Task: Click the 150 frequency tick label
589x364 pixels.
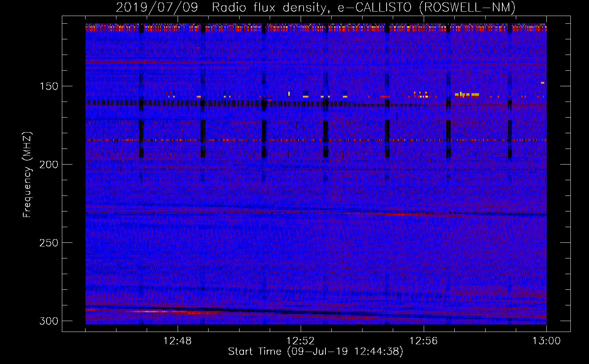Action: coord(48,86)
